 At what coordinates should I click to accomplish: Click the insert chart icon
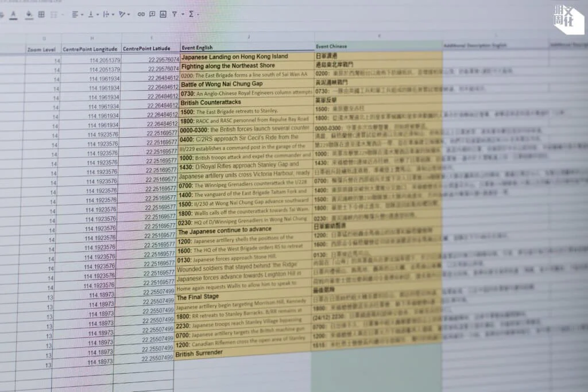tap(163, 14)
